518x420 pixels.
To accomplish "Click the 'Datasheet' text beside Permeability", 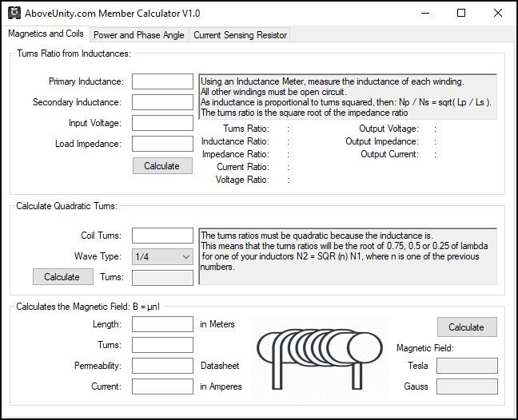I will [x=220, y=366].
